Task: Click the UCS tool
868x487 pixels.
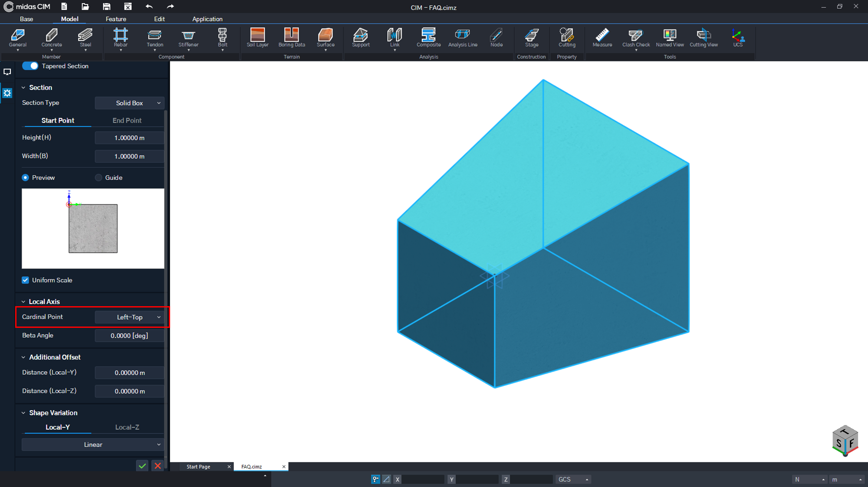Action: pos(738,38)
